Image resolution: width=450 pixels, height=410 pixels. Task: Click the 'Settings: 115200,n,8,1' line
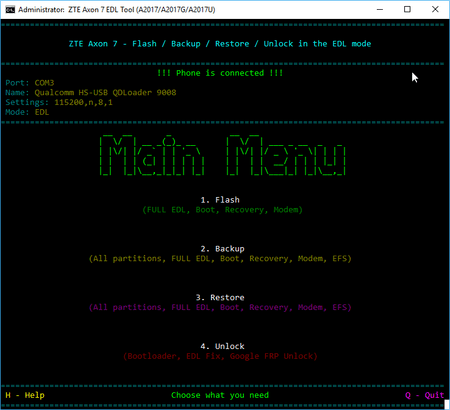click(x=59, y=102)
